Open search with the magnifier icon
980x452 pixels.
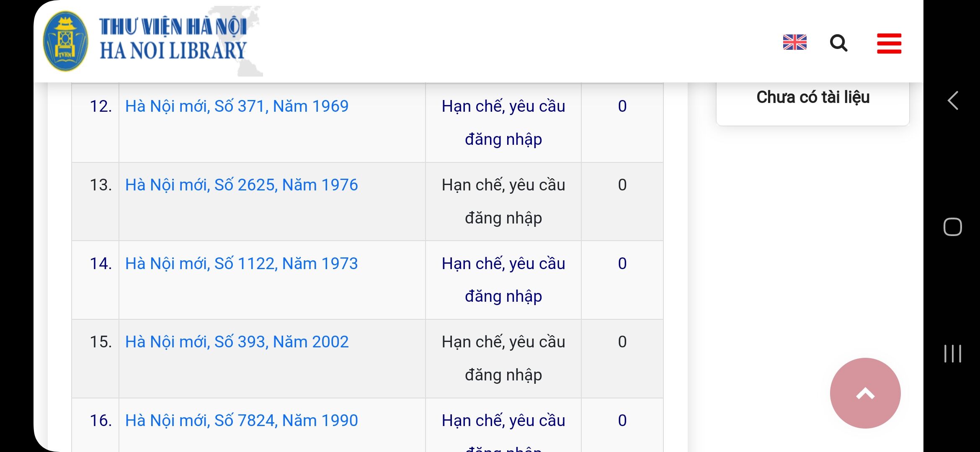pos(838,43)
